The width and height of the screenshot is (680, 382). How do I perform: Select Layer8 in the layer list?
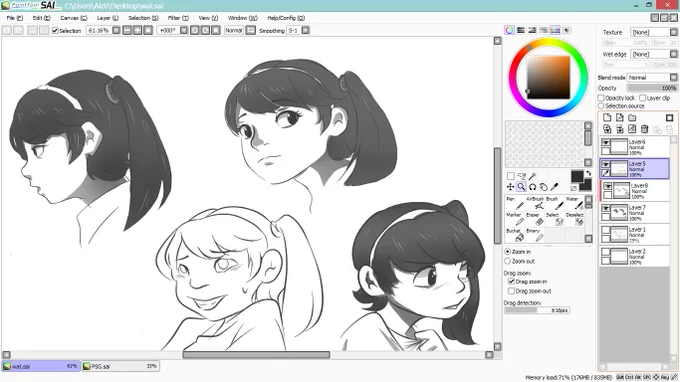click(635, 191)
